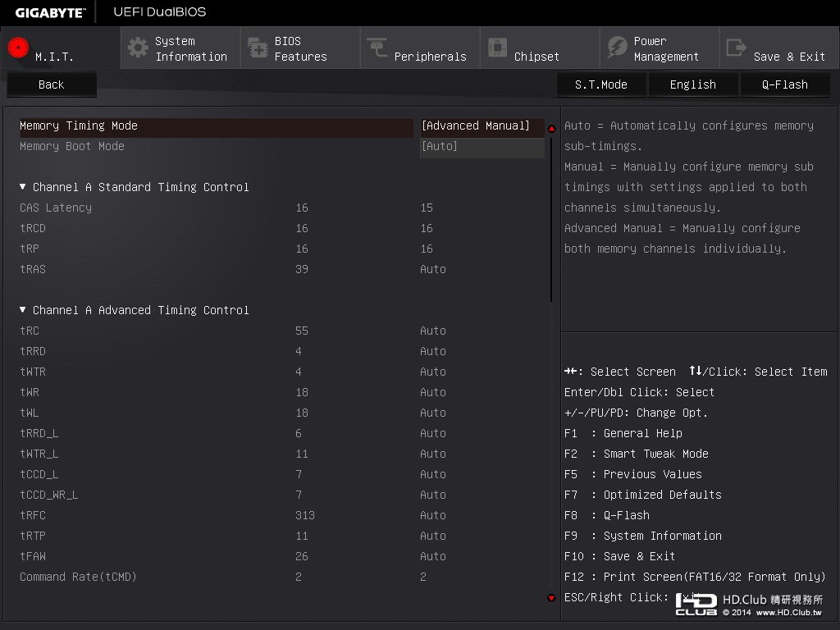Image resolution: width=840 pixels, height=630 pixels.
Task: Click the red M.I.T. circle icon
Action: pyautogui.click(x=18, y=48)
